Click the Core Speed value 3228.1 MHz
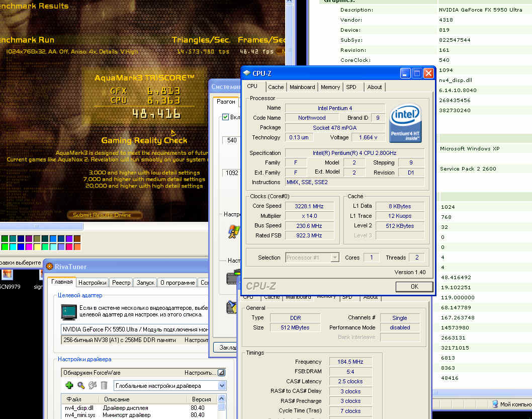Image resolution: width=532 pixels, height=419 pixels. pos(309,206)
